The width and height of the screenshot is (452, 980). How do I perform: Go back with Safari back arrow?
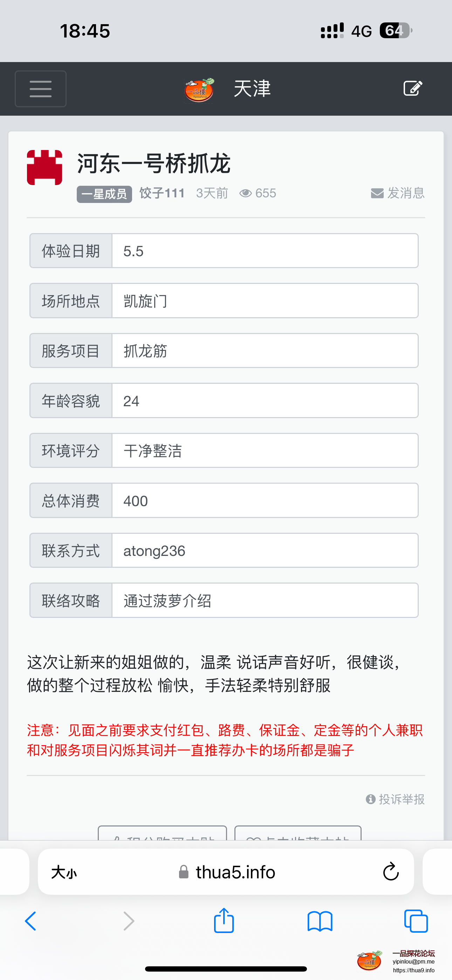tap(30, 921)
